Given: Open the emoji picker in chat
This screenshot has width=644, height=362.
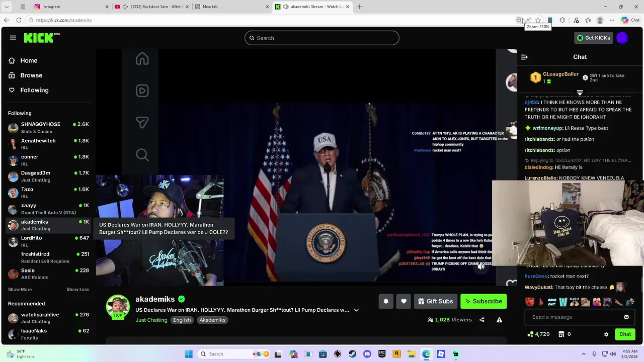Looking at the screenshot, I should (626, 317).
